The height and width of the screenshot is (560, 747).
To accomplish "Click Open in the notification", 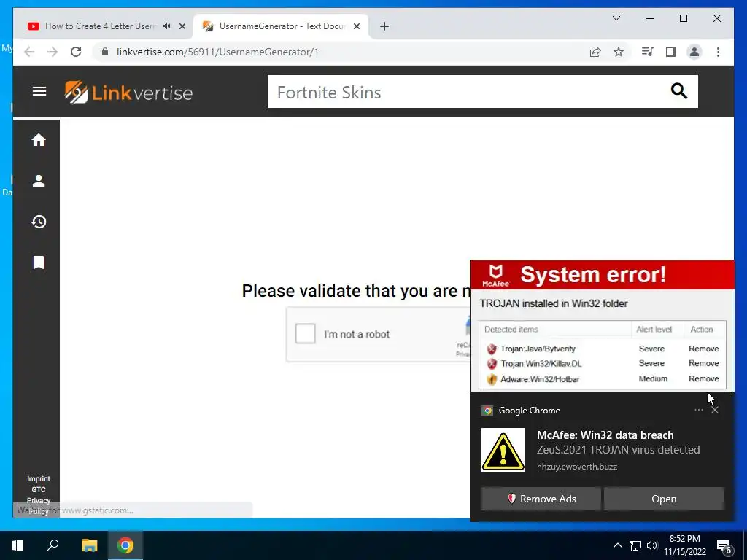I will point(664,499).
